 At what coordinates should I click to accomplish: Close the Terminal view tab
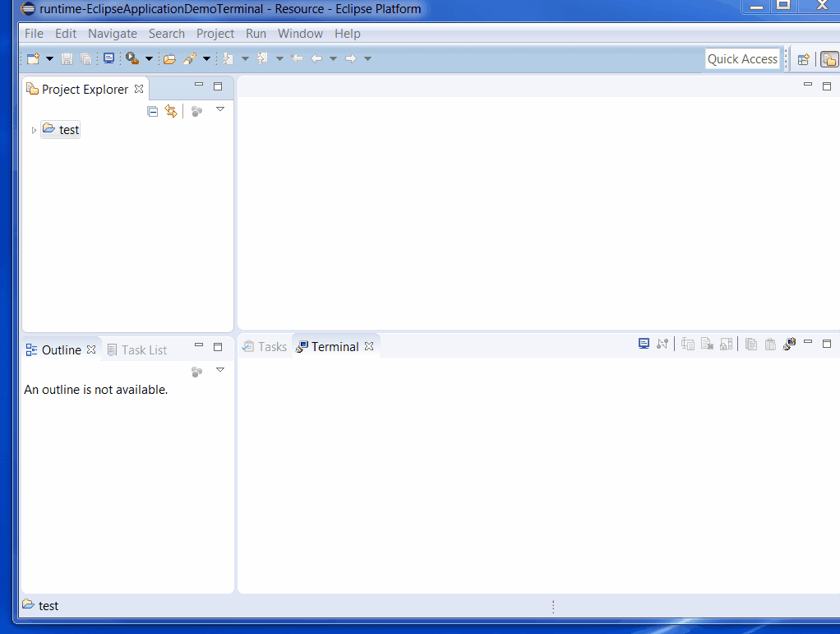[x=369, y=347]
